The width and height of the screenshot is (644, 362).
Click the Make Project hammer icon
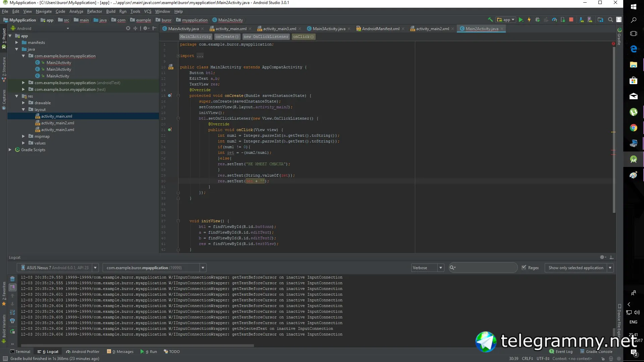click(x=490, y=20)
